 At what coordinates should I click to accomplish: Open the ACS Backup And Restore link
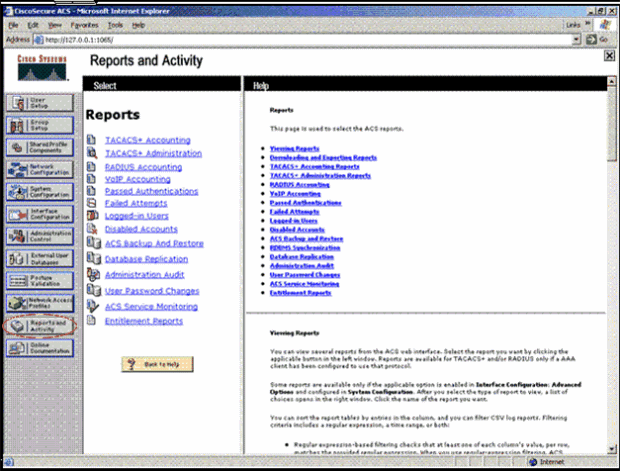point(154,243)
